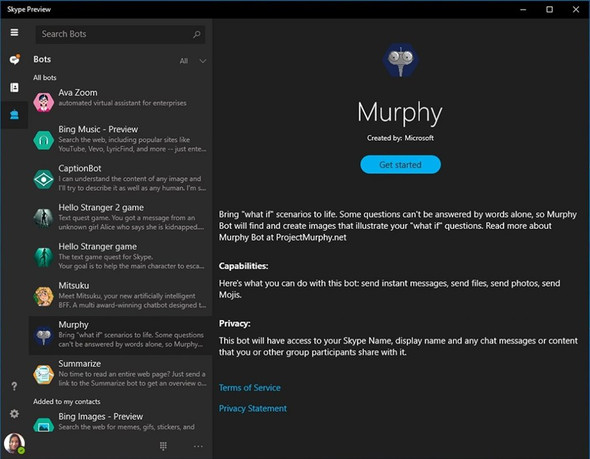Viewport: 590px width, 459px height.
Task: Click large Murphy robot logo
Action: pos(400,60)
